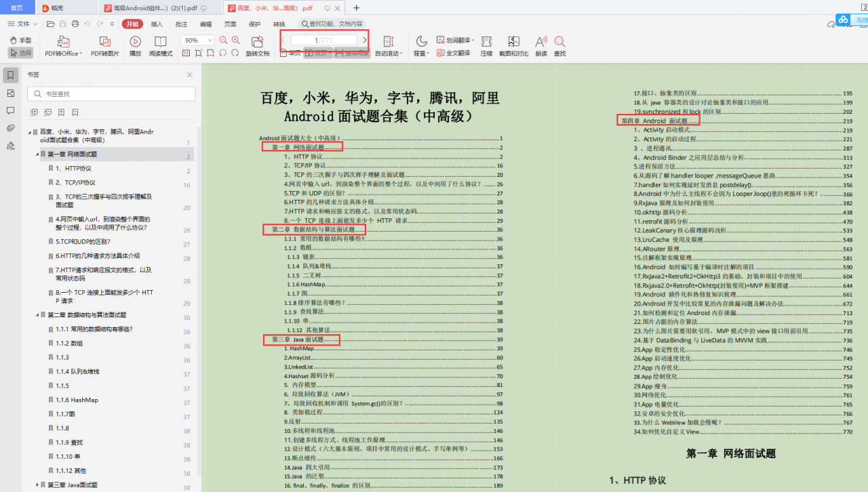Switch to the 高级Android组件 pdf document tab
Image resolution: width=868 pixels, height=492 pixels.
click(x=161, y=8)
